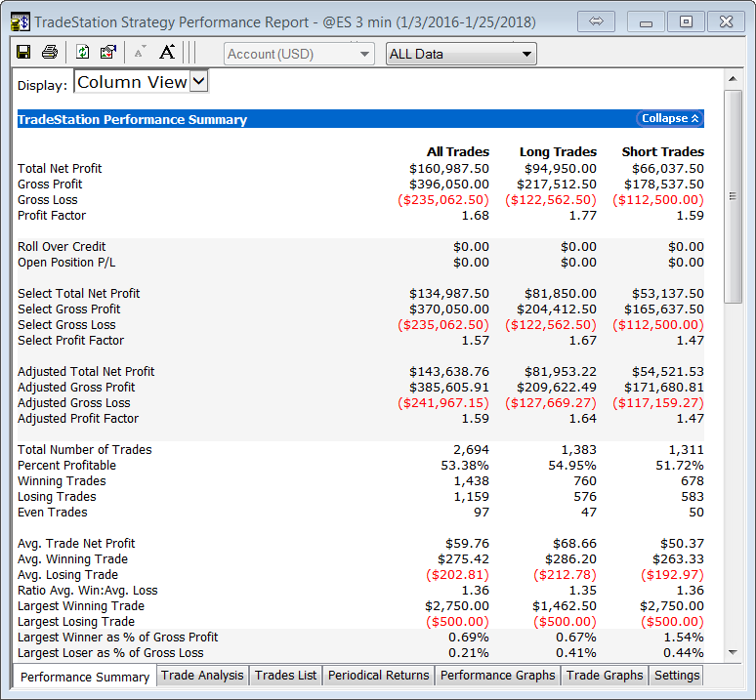
Task: Open the Trades List tab
Action: pyautogui.click(x=285, y=676)
